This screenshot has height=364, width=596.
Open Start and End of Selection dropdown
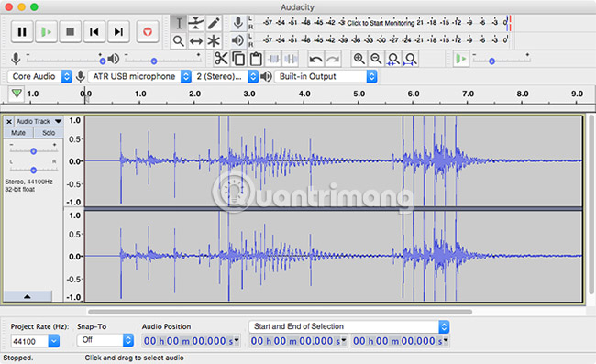click(349, 326)
